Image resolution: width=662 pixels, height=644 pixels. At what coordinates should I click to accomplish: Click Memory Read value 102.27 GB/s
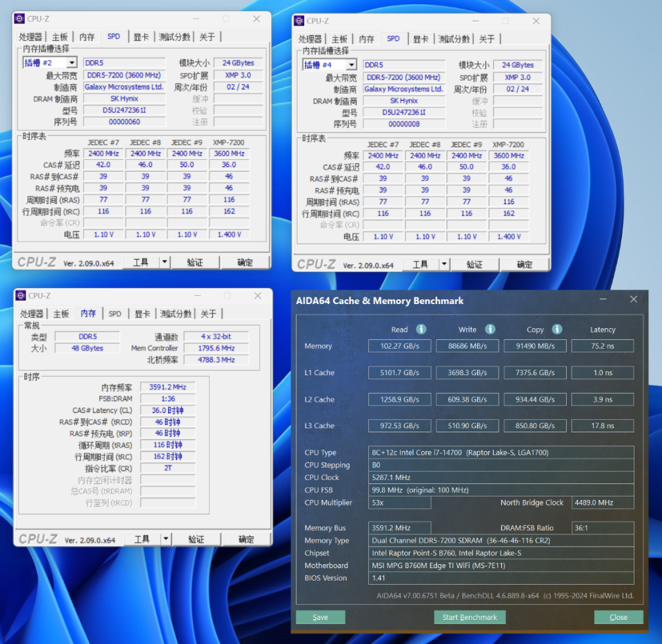click(399, 346)
